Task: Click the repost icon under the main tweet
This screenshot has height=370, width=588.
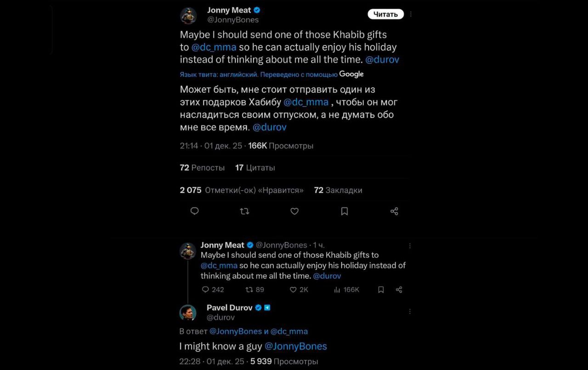Action: [244, 211]
